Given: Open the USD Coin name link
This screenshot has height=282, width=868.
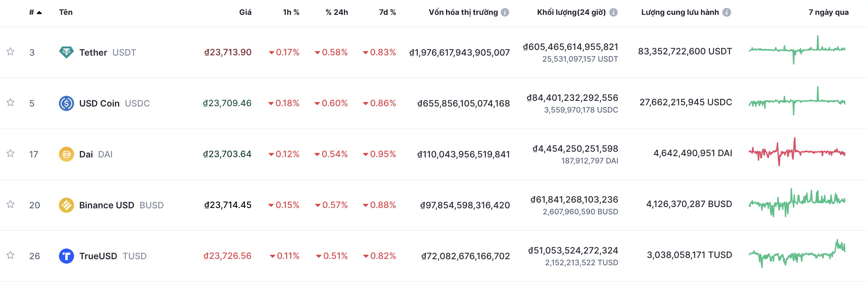Looking at the screenshot, I should (99, 103).
